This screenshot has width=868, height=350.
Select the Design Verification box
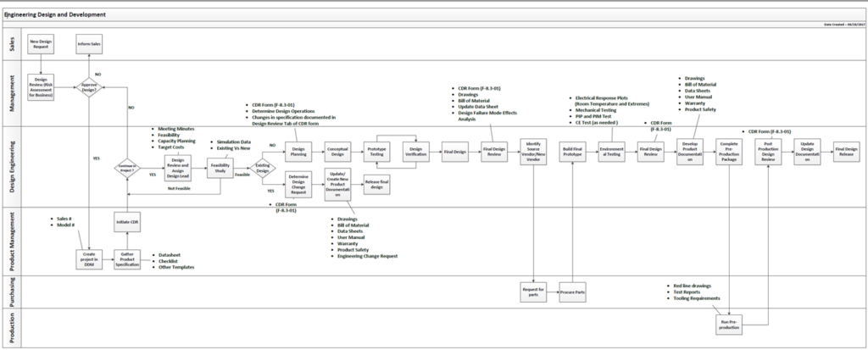415,153
